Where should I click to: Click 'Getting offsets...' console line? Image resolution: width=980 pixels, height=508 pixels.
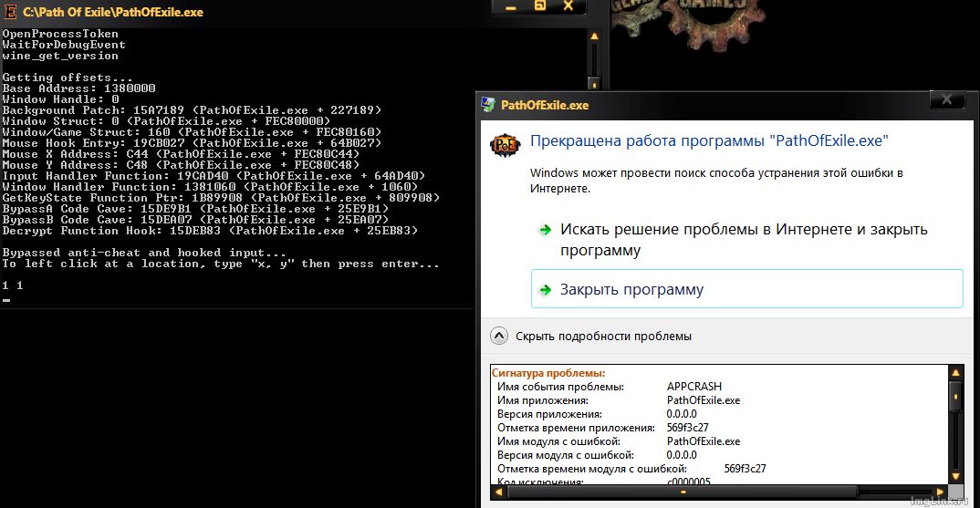click(x=68, y=78)
